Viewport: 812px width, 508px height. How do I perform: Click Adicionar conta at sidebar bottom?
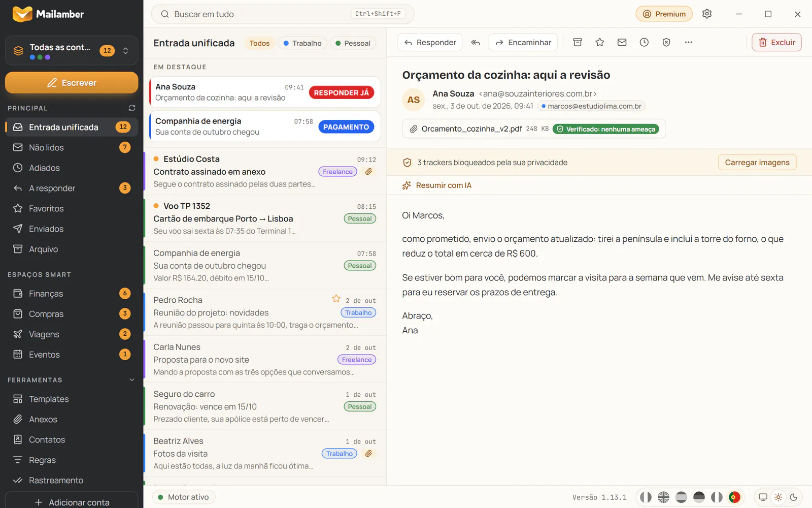tap(72, 501)
